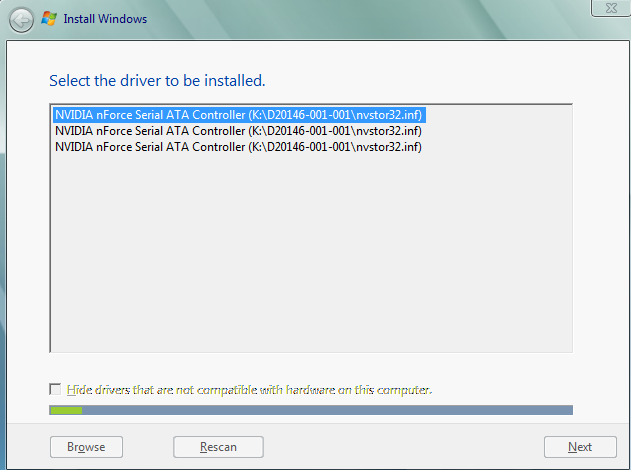
Task: Select the third NVIDIA nForce driver entry
Action: coord(238,147)
